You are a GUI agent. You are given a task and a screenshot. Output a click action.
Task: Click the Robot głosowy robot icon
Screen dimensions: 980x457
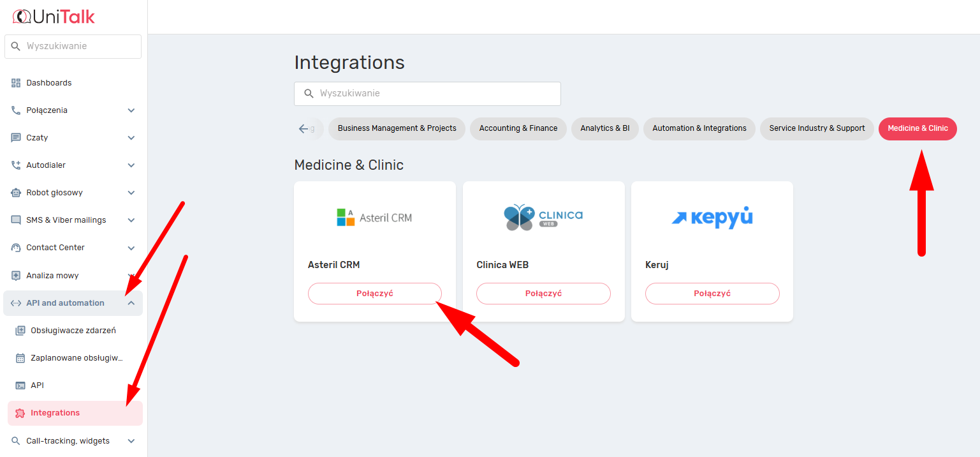[16, 193]
